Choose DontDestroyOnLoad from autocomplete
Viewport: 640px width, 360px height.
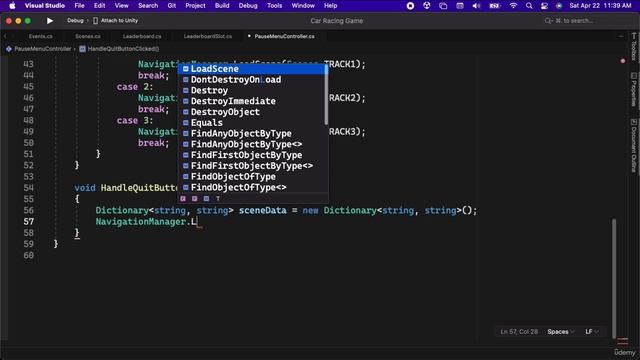252,80
